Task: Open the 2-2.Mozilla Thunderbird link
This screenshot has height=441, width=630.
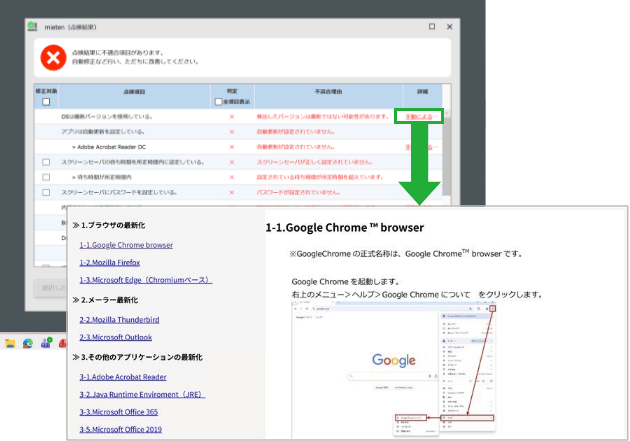Action: pyautogui.click(x=119, y=320)
